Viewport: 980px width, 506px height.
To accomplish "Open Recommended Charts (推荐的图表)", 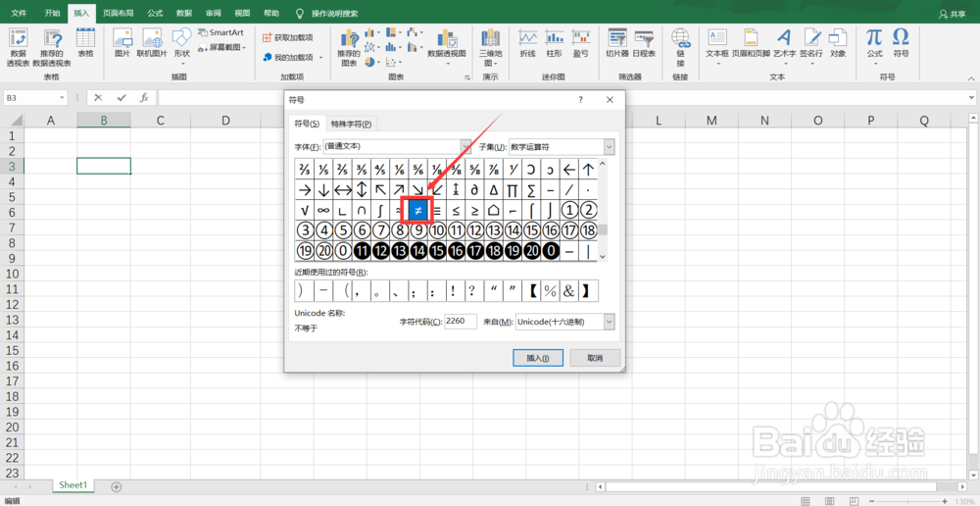I will 349,47.
